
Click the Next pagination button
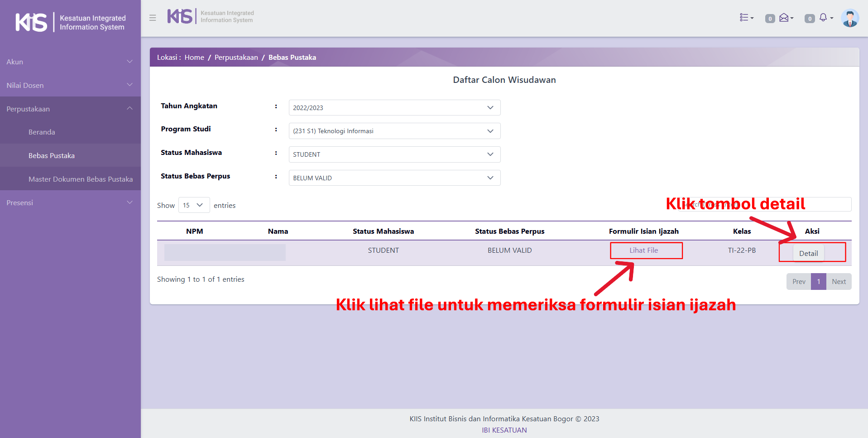point(839,282)
